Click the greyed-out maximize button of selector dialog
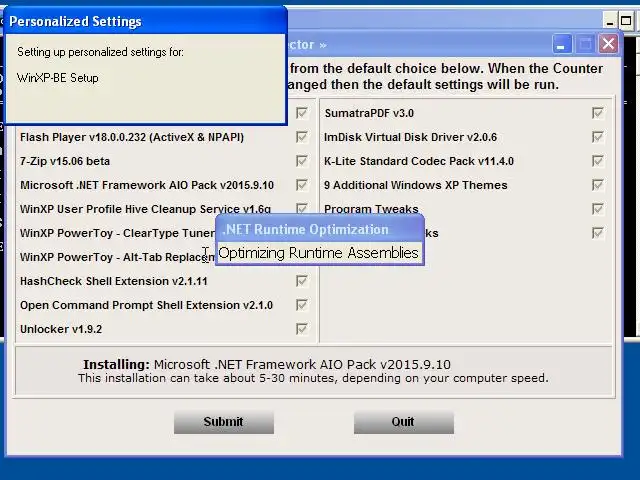The width and height of the screenshot is (640, 480). 585,44
